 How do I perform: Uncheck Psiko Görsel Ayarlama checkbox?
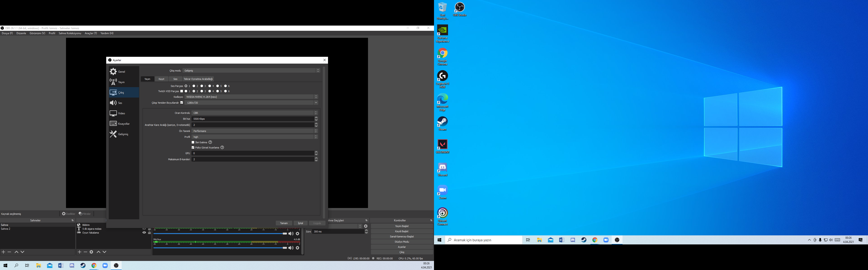click(193, 148)
